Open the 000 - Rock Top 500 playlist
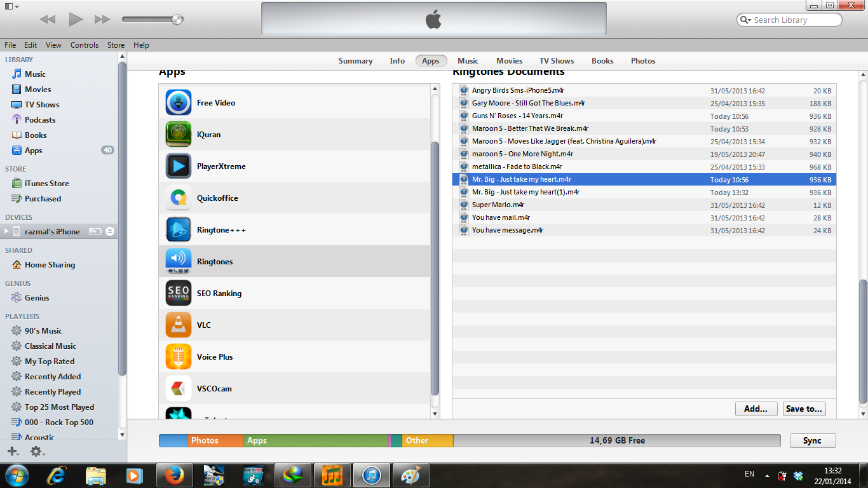This screenshot has width=868, height=488. click(58, 423)
